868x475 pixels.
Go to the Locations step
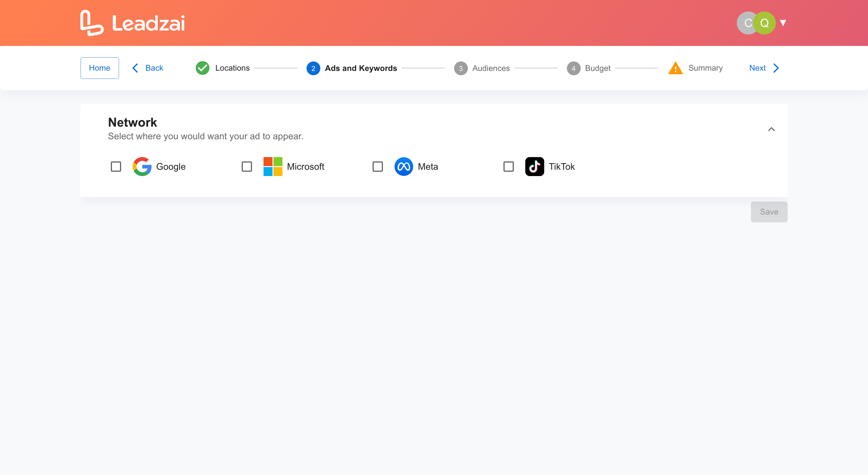point(223,68)
